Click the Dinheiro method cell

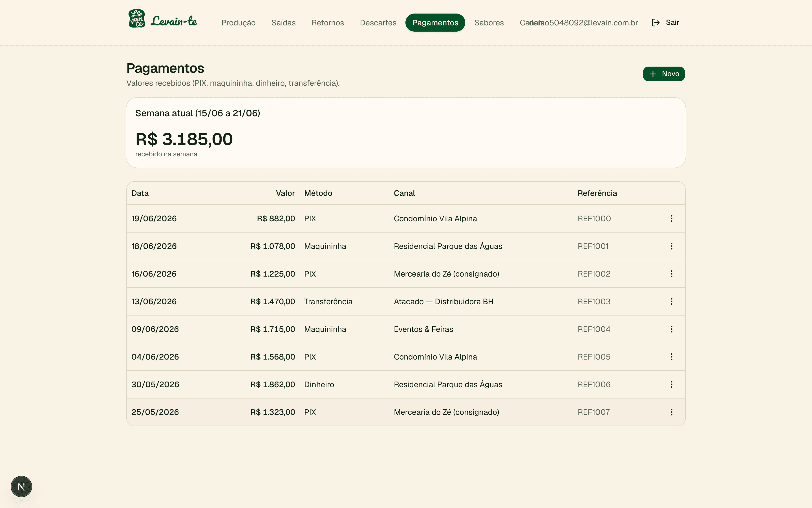319,384
